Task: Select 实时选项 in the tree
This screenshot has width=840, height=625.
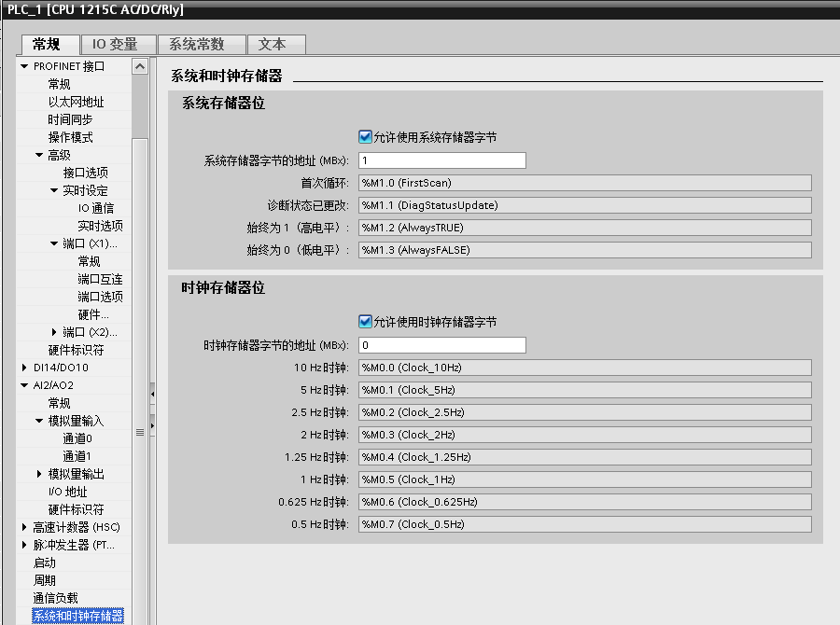Action: [x=100, y=226]
